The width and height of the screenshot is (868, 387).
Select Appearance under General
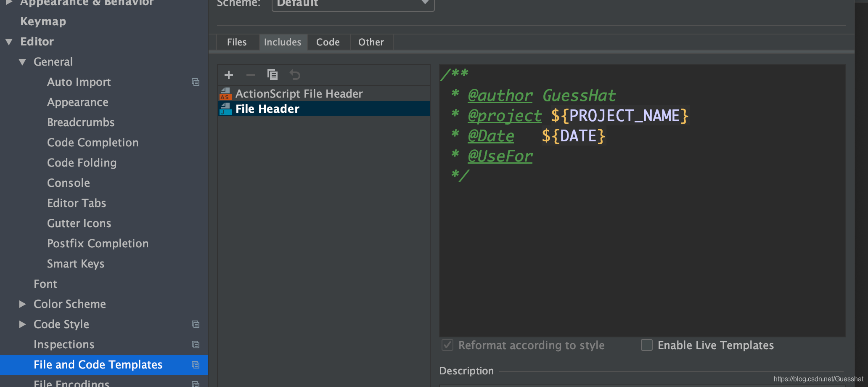coord(78,102)
